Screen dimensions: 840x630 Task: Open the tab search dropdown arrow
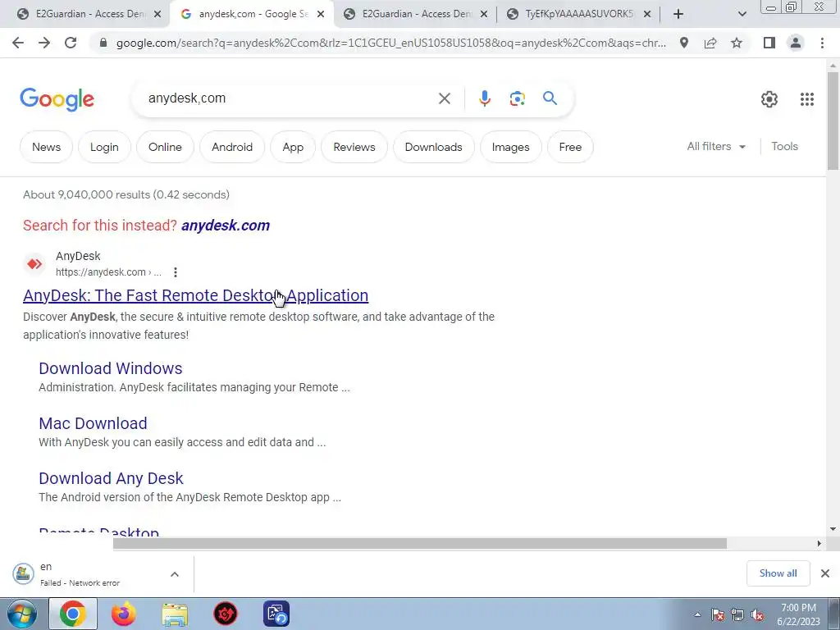(742, 14)
